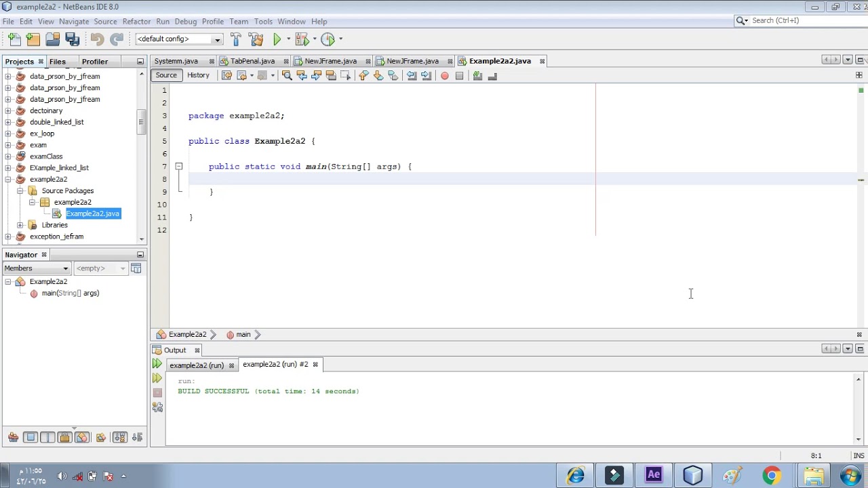Expand the Libraries node
868x488 pixels.
tap(20, 225)
